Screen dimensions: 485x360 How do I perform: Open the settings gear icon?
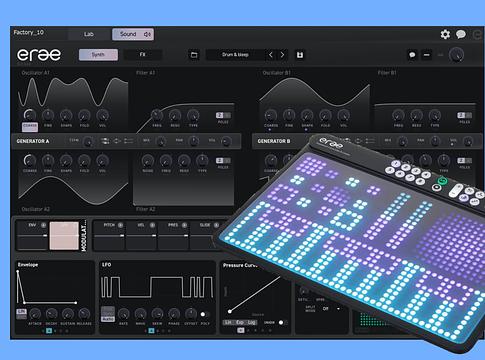[445, 34]
